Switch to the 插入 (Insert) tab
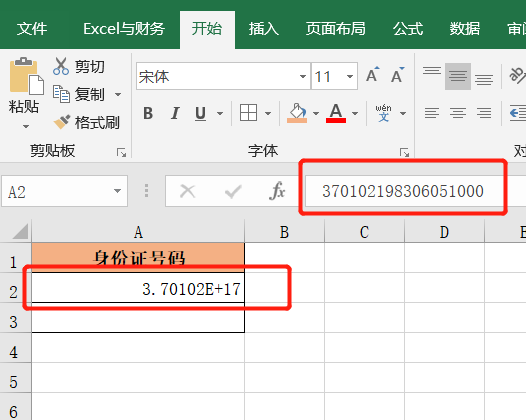Viewport: 526px width, 420px height. (x=264, y=29)
